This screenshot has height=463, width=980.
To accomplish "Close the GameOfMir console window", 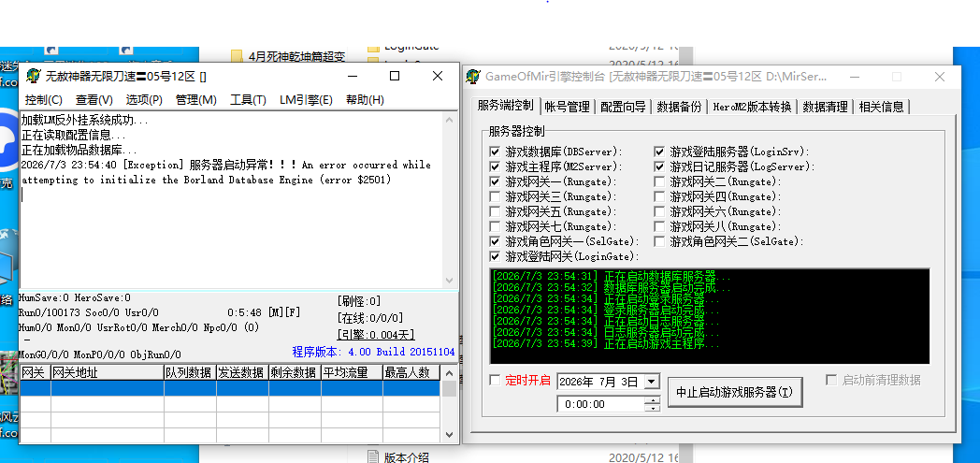I will pyautogui.click(x=940, y=77).
